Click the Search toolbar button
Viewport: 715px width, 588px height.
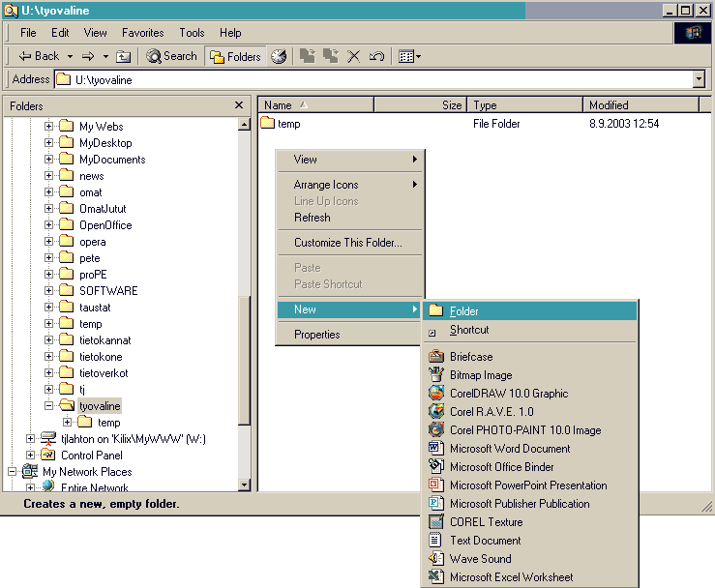click(172, 56)
